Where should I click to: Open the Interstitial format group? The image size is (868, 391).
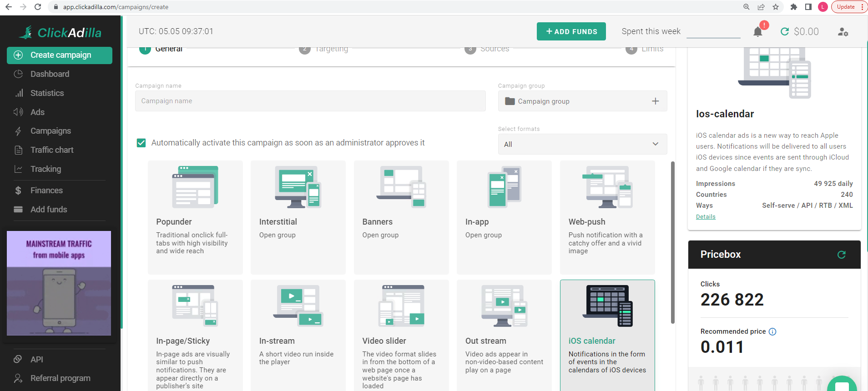point(298,217)
